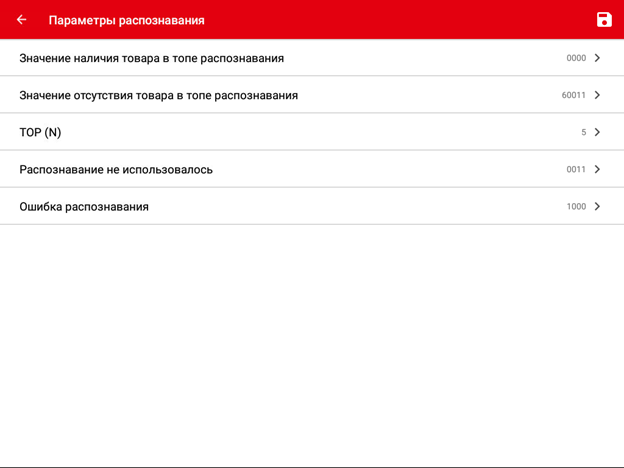Click red header bar between title and save
This screenshot has width=624, height=468.
click(400, 20)
